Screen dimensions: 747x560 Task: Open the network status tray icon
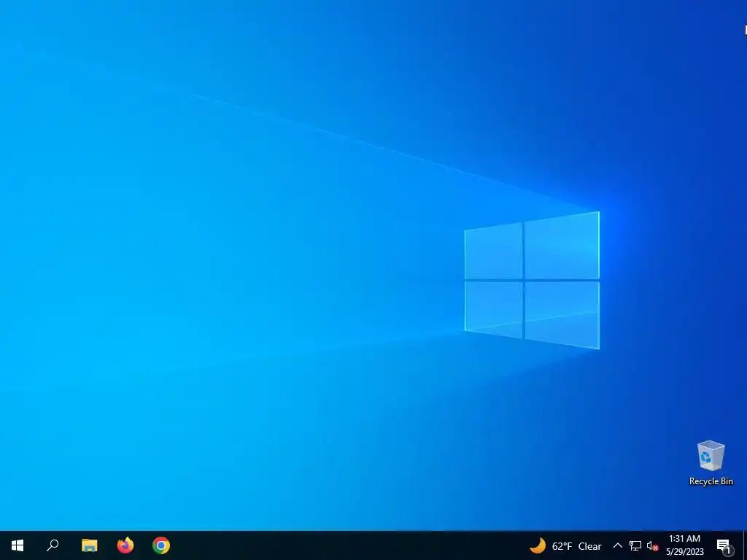(x=635, y=545)
